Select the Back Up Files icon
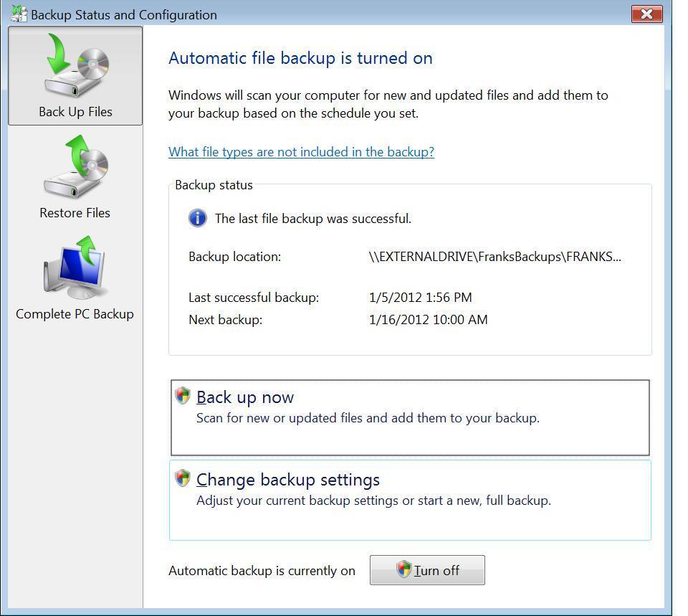Viewport: 688px width, 616px height. (77, 65)
